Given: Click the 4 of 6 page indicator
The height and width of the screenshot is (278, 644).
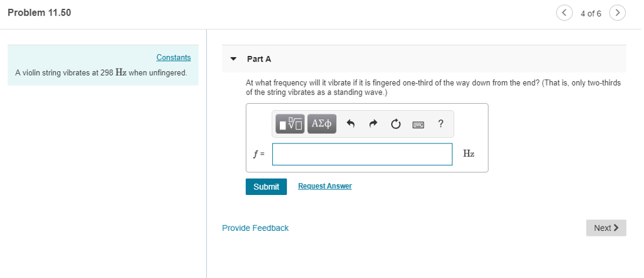Looking at the screenshot, I should [x=591, y=14].
